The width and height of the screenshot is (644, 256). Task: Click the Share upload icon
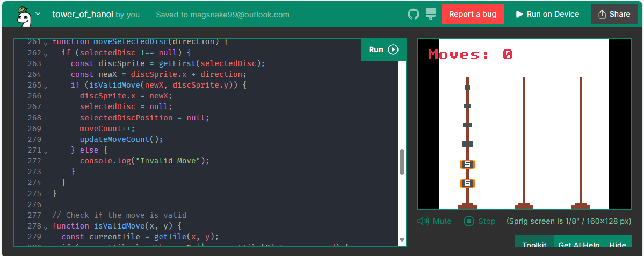pos(602,14)
